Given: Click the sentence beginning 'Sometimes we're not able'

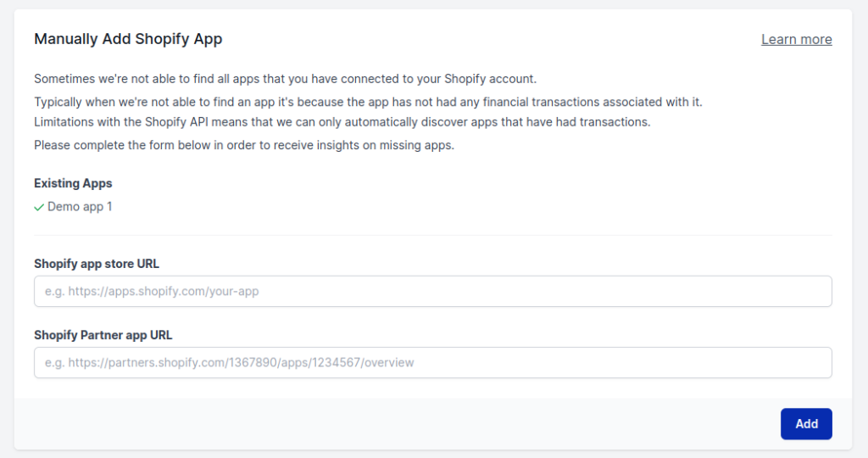Looking at the screenshot, I should pos(285,79).
